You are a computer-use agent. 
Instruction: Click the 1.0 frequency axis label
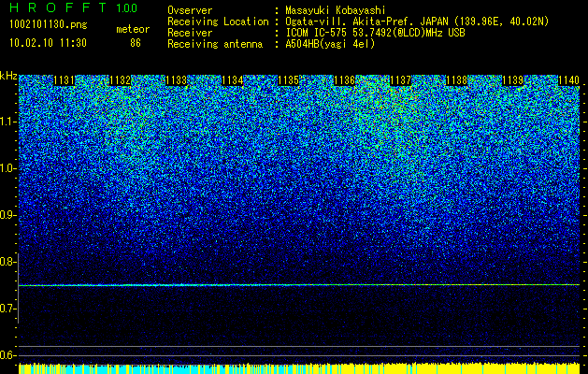(x=7, y=168)
